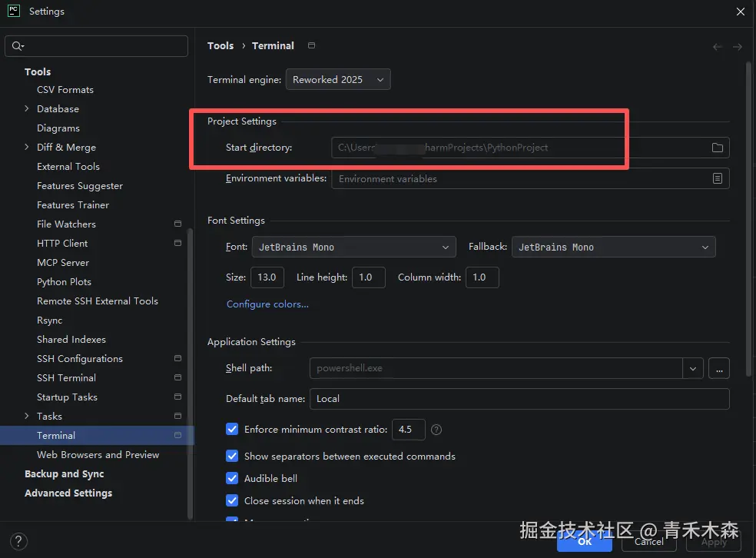Click the Tools category heading
The image size is (756, 558).
[x=38, y=71]
